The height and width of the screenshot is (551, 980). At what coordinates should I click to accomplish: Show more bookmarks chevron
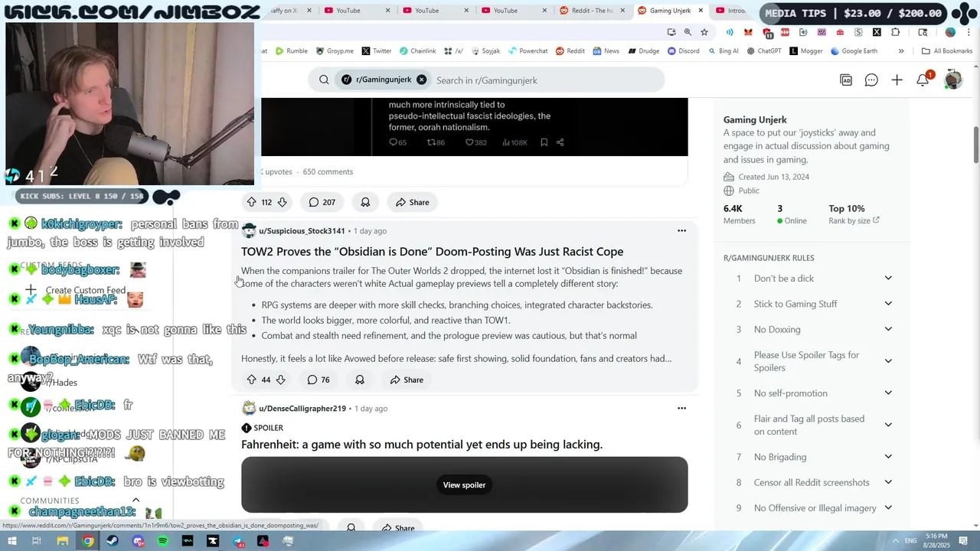click(901, 51)
